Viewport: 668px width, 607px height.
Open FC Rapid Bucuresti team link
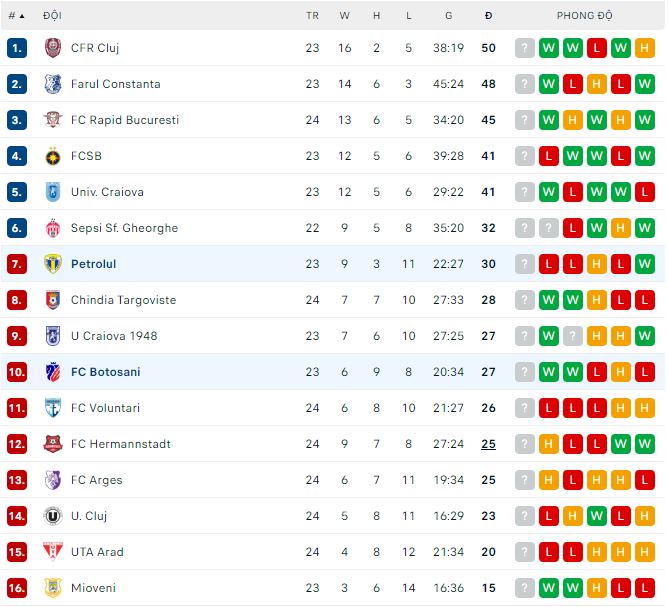[125, 120]
